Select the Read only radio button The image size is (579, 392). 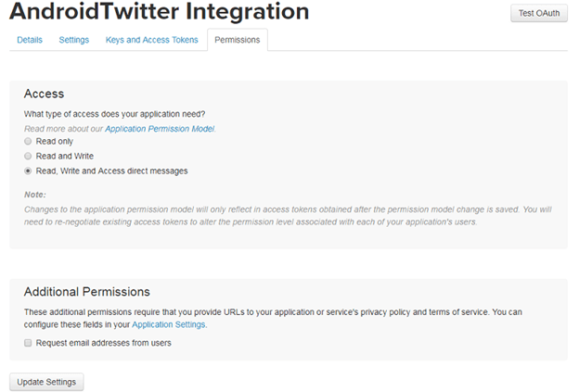(x=28, y=142)
